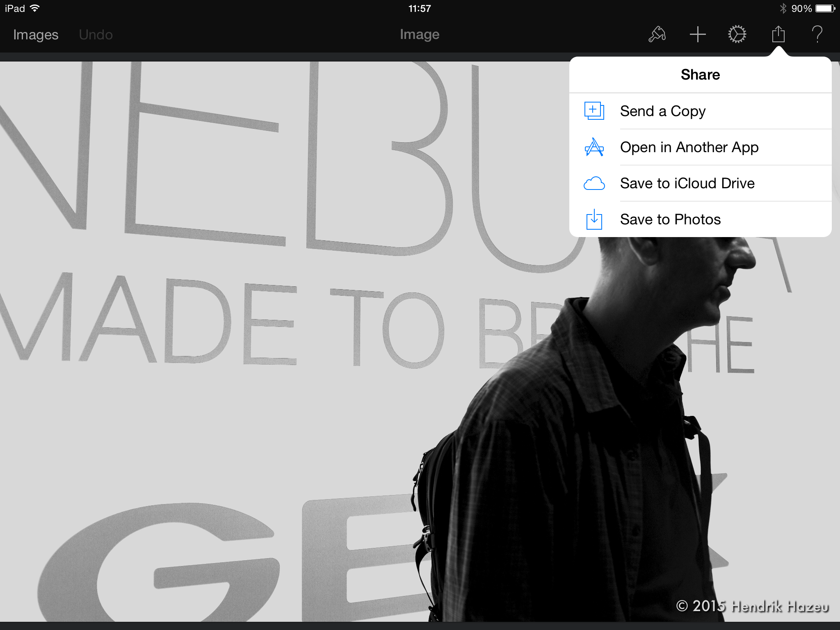Viewport: 840px width, 630px height.
Task: Tap the Image document title
Action: tap(420, 34)
